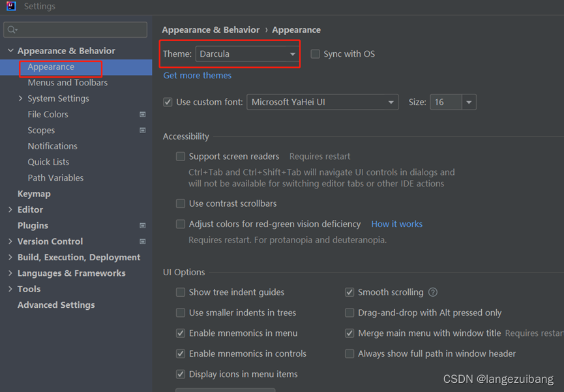Image resolution: width=564 pixels, height=392 pixels.
Task: Disable Smooth scrolling checkbox
Action: [349, 292]
